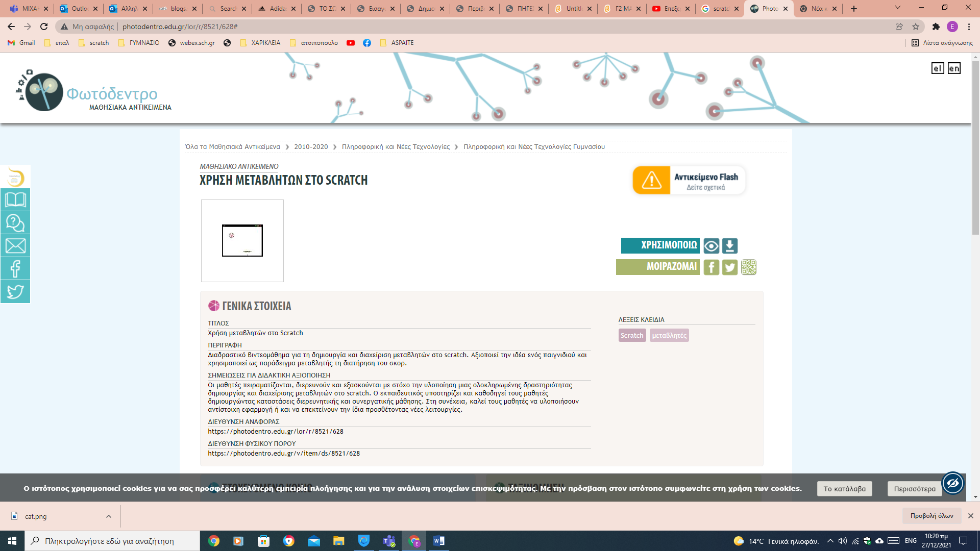The image size is (980, 551).
Task: Open the tab search dropdown arrow
Action: [x=898, y=8]
